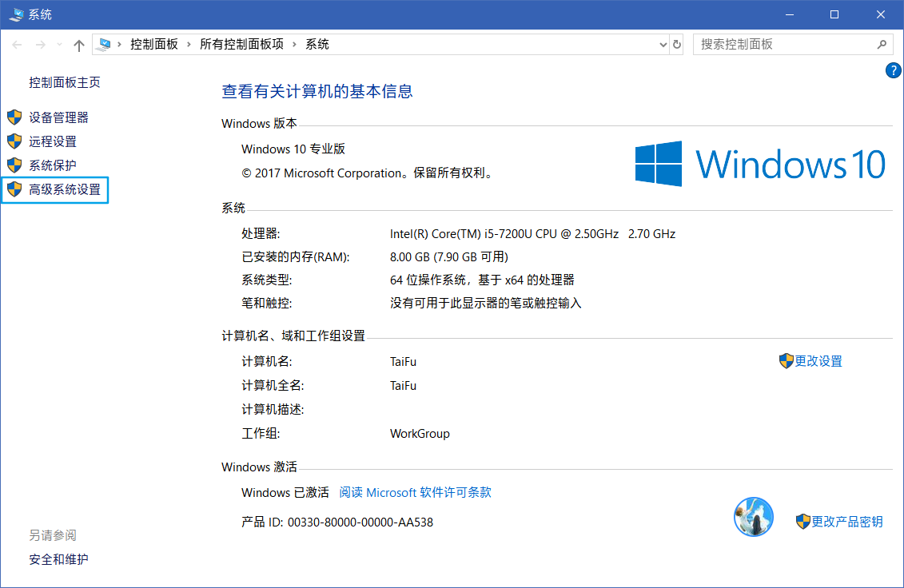Click the shield icon next to 更改产品密钥
Image resolution: width=904 pixels, height=588 pixels.
pyautogui.click(x=803, y=522)
